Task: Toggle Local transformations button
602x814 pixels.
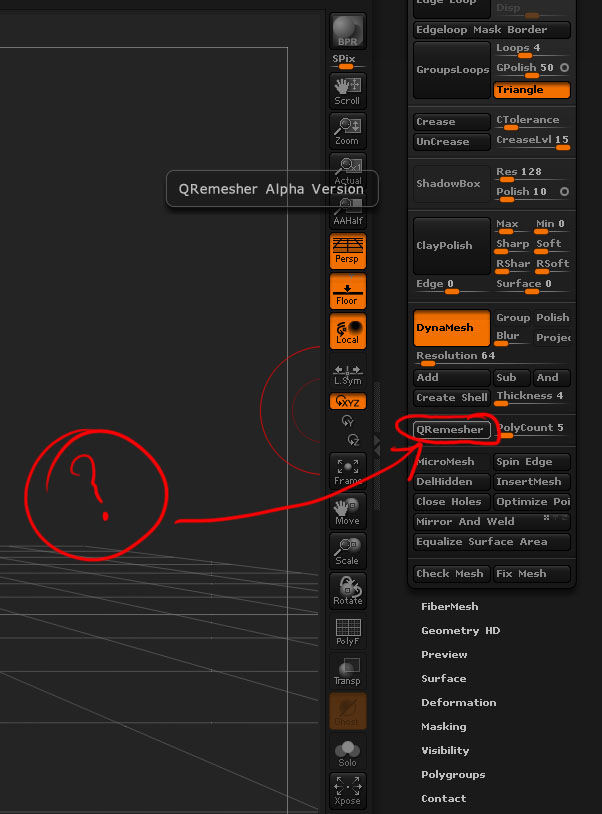Action: 348,331
